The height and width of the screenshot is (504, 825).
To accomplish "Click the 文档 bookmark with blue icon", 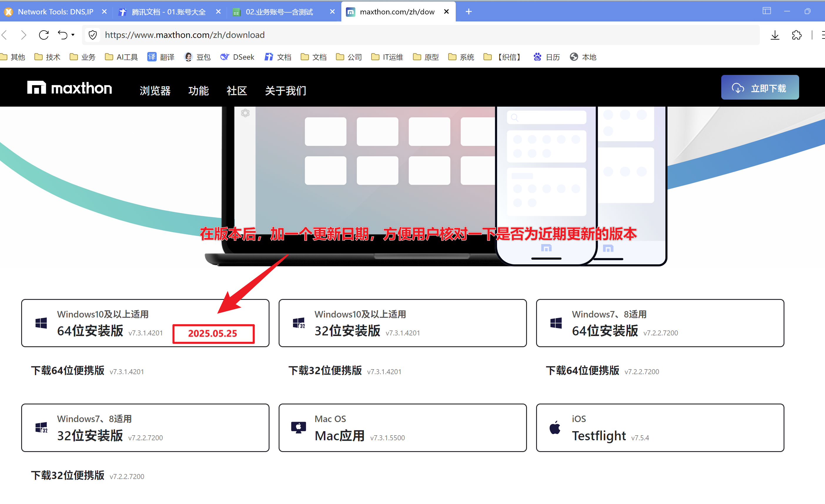I will pyautogui.click(x=278, y=57).
